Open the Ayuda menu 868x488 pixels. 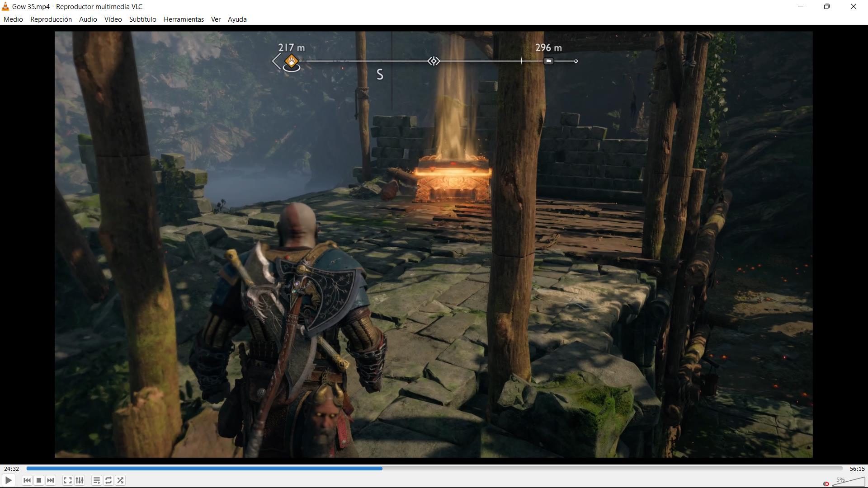tap(237, 19)
